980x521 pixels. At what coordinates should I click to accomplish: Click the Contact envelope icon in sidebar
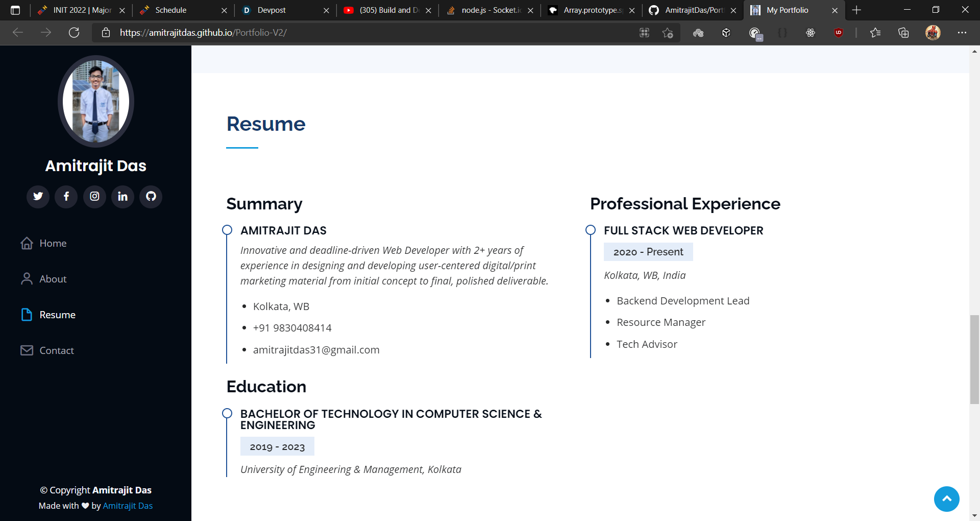tap(27, 350)
